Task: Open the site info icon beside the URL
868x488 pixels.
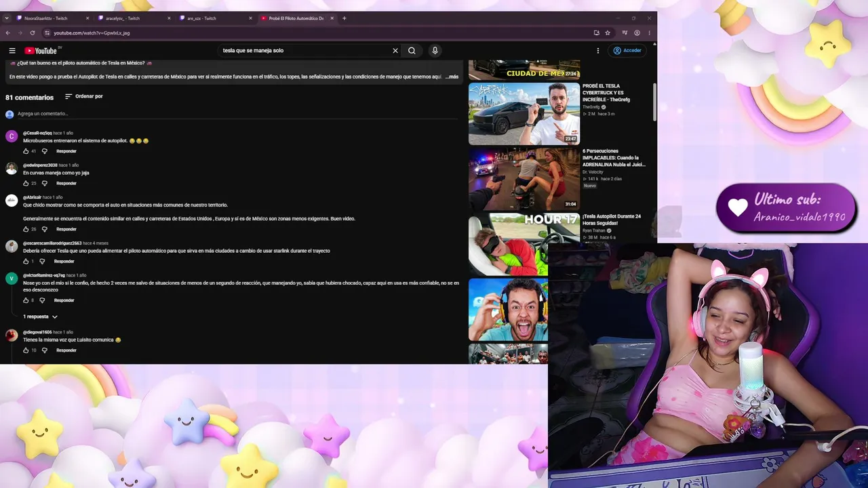Action: coord(47,33)
